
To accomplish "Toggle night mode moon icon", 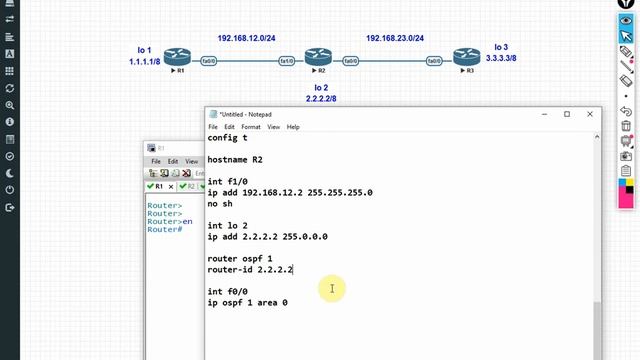I will click(x=10, y=173).
